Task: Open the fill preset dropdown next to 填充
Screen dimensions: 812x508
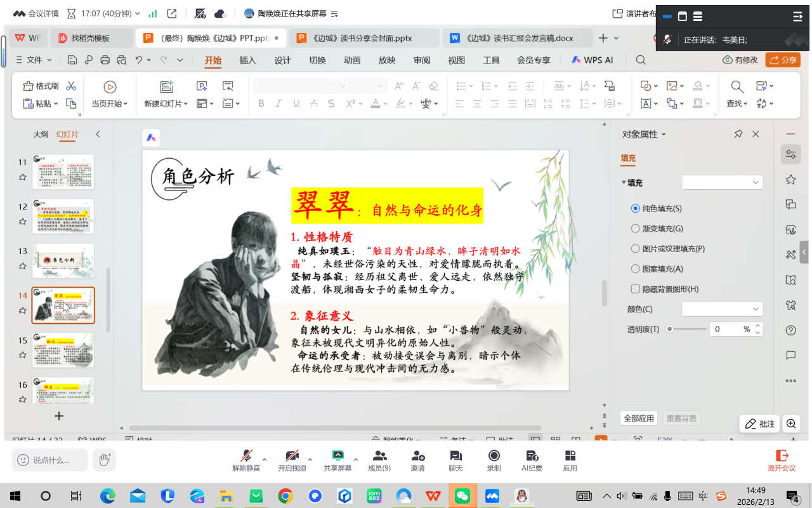Action: (x=722, y=182)
